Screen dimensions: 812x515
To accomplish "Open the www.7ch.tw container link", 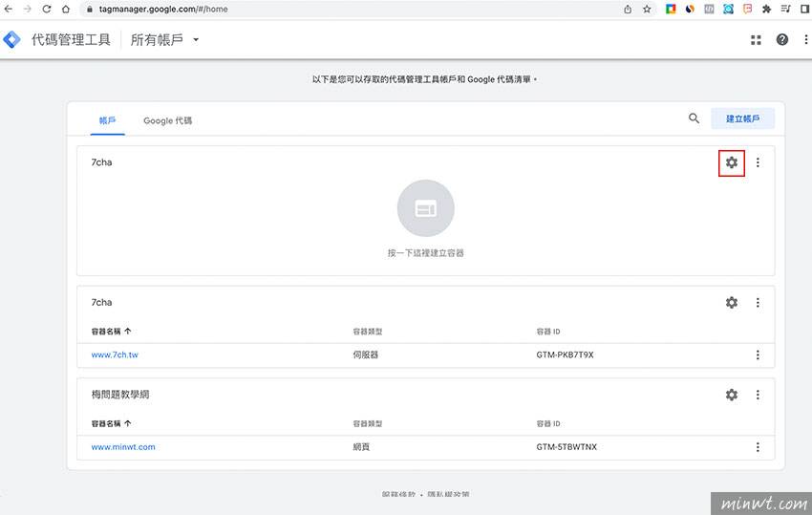I will click(115, 354).
